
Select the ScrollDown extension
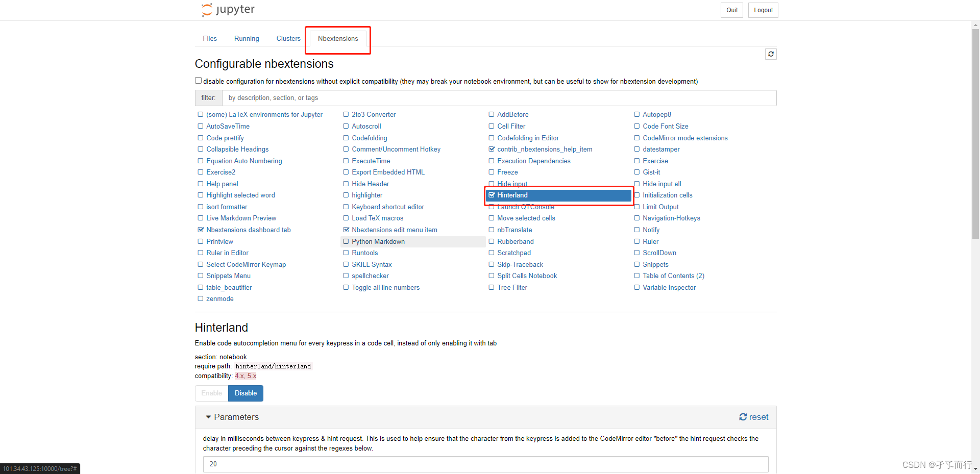click(659, 253)
